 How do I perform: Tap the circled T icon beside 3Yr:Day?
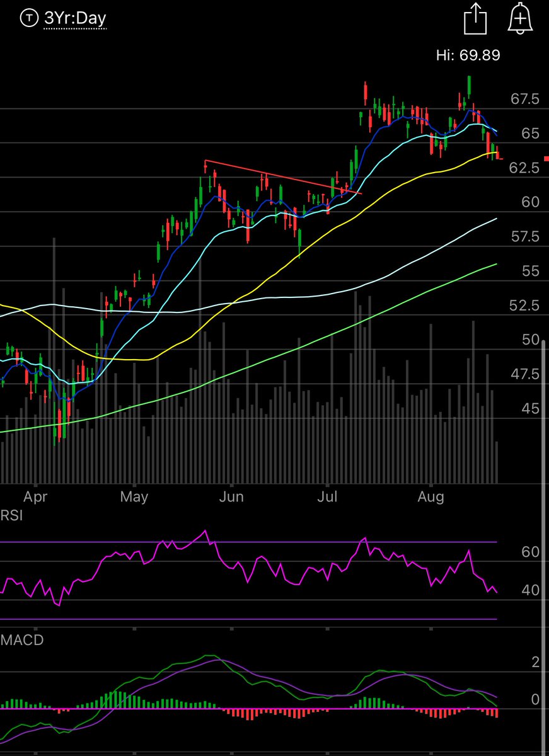[x=29, y=18]
